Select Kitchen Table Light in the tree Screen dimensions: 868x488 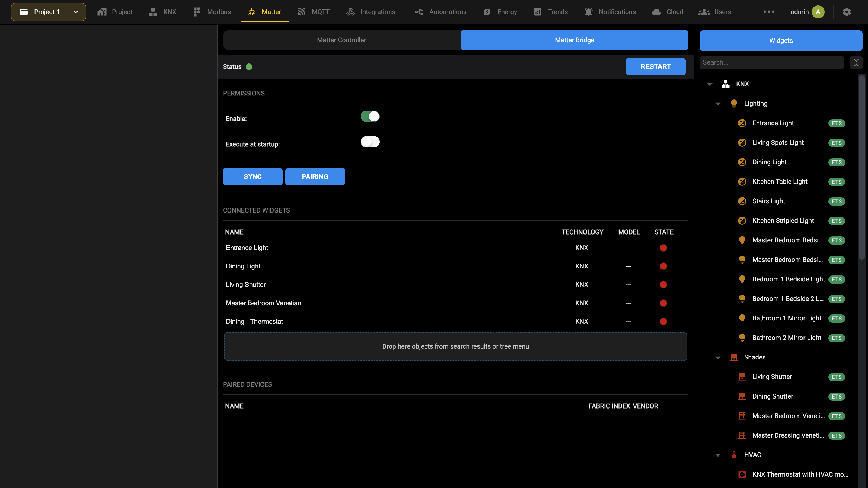tap(779, 182)
